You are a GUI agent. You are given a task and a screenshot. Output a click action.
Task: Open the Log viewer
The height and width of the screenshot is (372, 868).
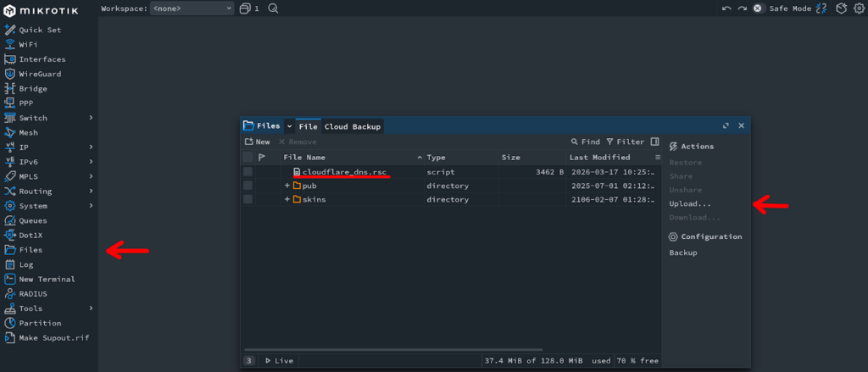point(26,264)
